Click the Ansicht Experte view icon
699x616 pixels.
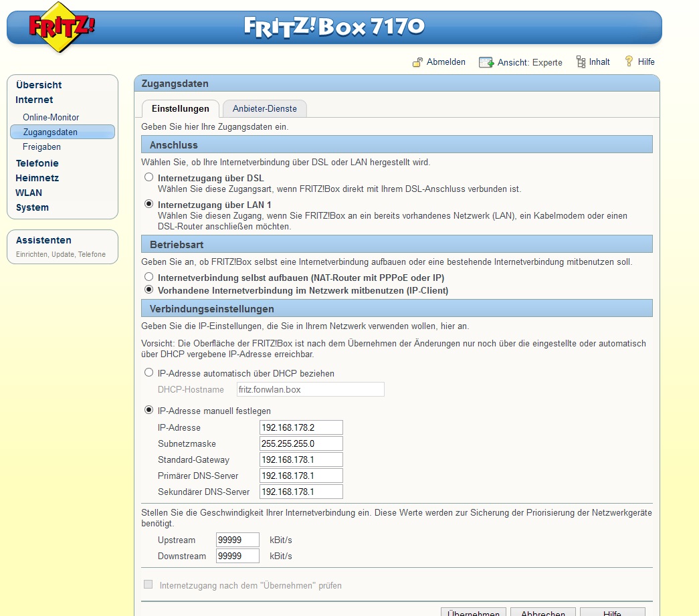tap(486, 62)
